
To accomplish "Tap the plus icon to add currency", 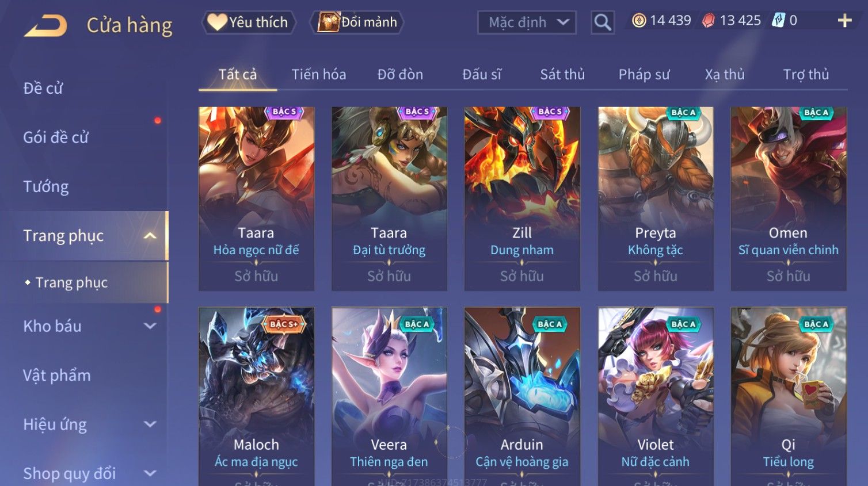I will point(844,21).
